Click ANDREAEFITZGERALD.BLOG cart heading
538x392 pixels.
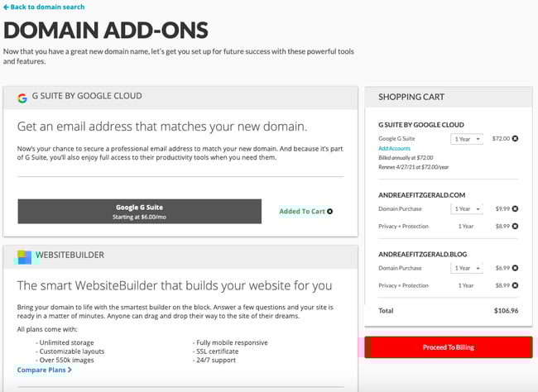pyautogui.click(x=422, y=255)
